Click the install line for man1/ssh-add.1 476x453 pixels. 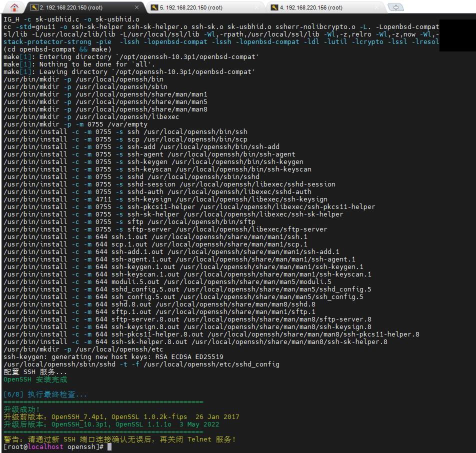171,251
